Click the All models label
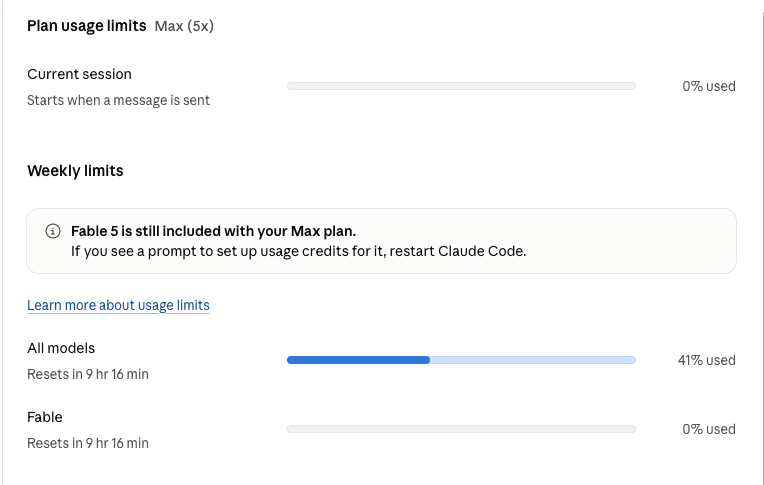This screenshot has height=485, width=764. click(x=61, y=348)
